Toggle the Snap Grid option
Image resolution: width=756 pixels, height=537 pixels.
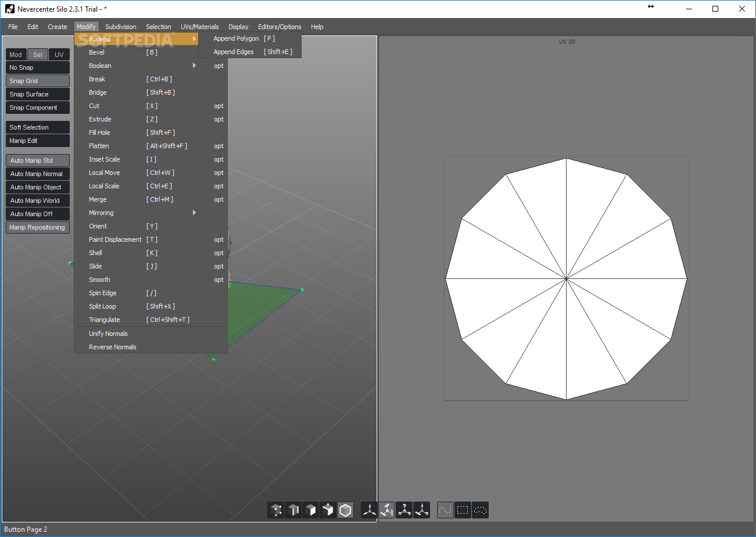[38, 81]
